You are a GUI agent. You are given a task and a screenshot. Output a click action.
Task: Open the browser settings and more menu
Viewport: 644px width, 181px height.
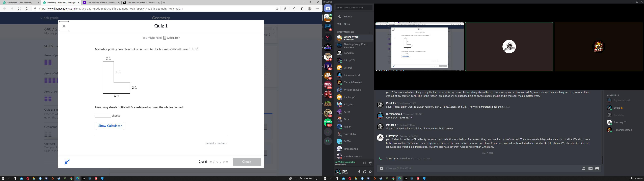point(317,9)
